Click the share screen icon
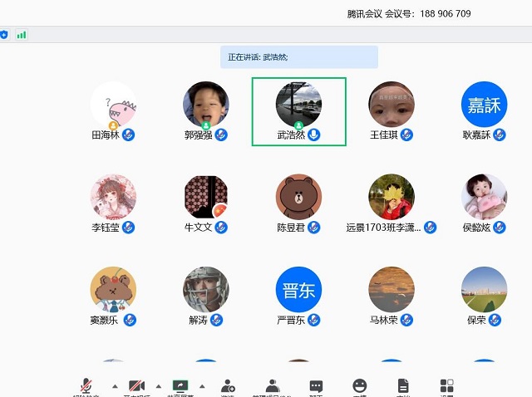 [180, 385]
